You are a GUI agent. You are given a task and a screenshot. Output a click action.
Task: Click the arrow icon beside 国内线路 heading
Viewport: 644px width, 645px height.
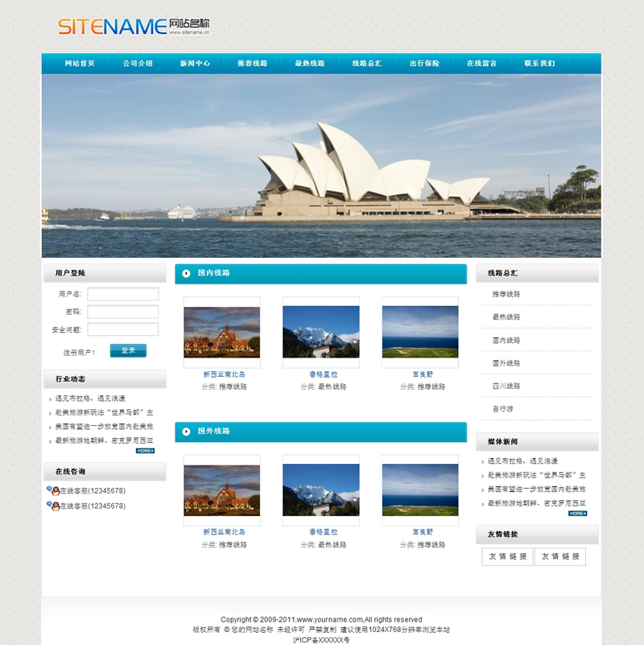(x=187, y=274)
